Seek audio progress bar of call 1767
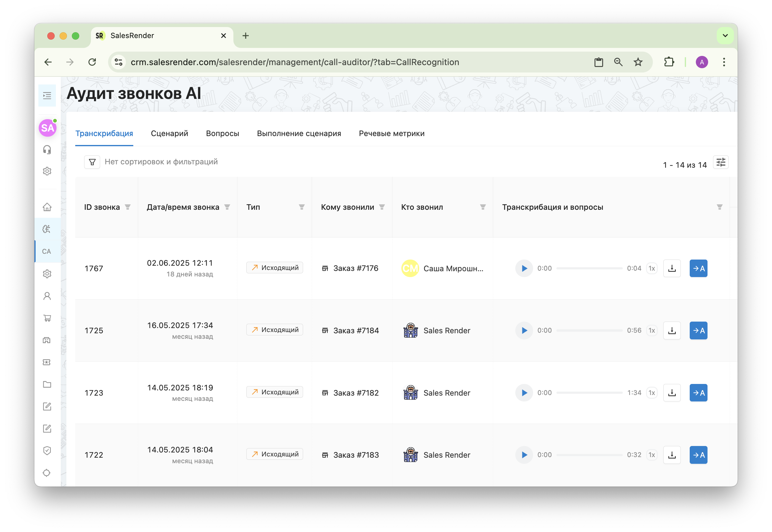This screenshot has width=772, height=532. click(589, 268)
